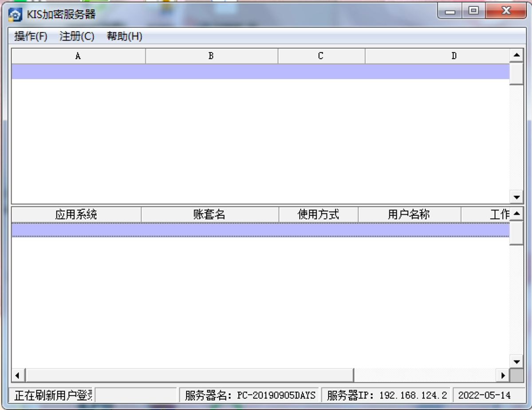
Task: Select the highlighted row in upper table
Action: (260, 71)
